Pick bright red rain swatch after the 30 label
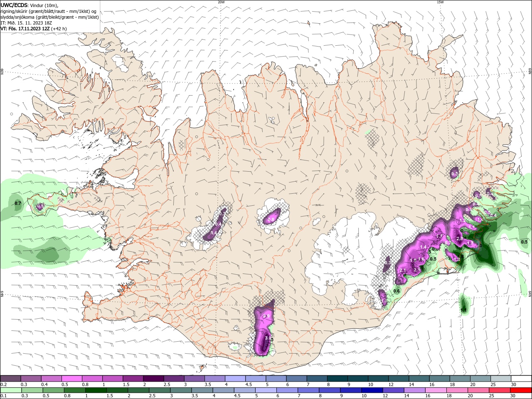 click(x=520, y=390)
